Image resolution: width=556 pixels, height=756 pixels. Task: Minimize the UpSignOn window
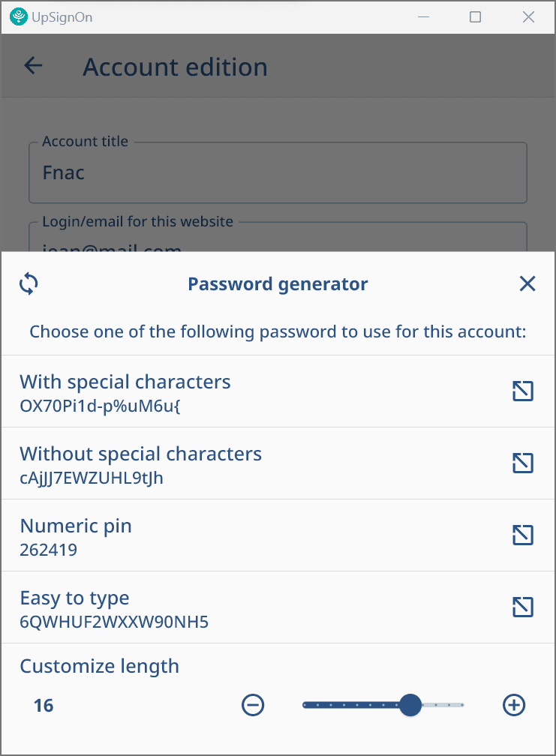[422, 16]
